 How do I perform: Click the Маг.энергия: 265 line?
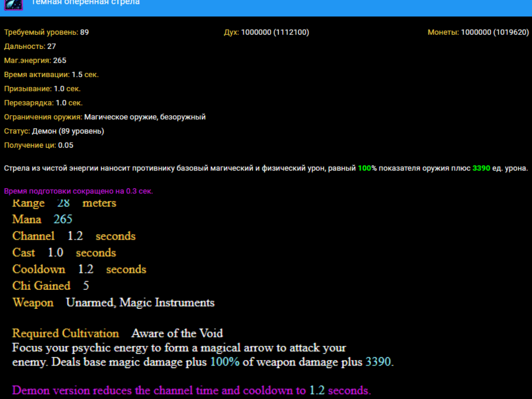click(35, 61)
